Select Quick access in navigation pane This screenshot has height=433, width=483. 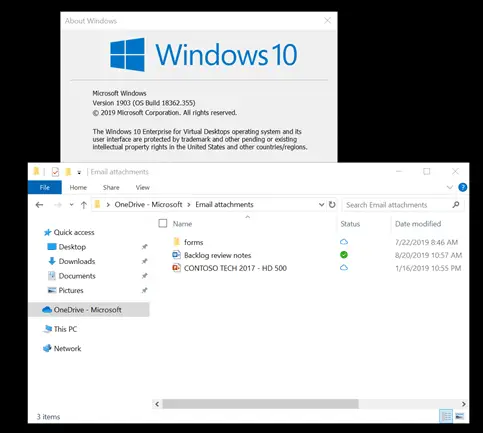pyautogui.click(x=74, y=232)
